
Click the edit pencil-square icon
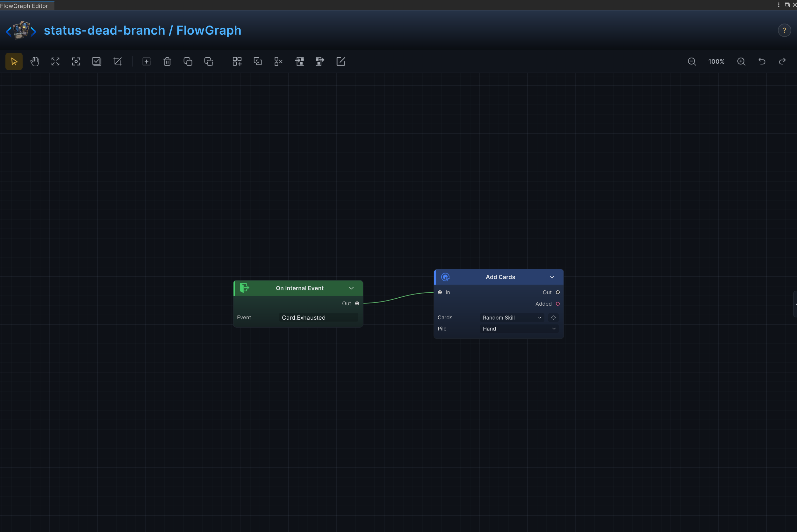(x=341, y=61)
